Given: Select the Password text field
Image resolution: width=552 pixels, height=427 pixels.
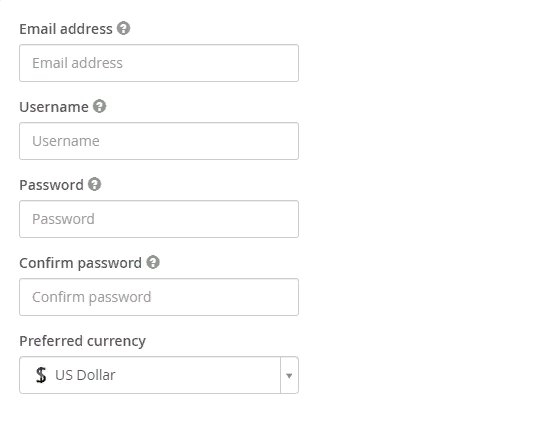Looking at the screenshot, I should pyautogui.click(x=159, y=219).
